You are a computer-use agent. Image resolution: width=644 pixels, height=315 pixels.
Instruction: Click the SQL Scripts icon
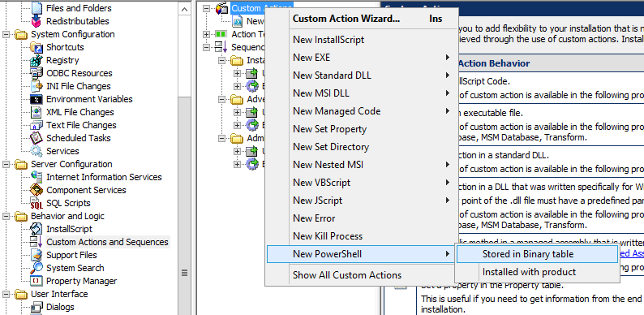point(36,203)
